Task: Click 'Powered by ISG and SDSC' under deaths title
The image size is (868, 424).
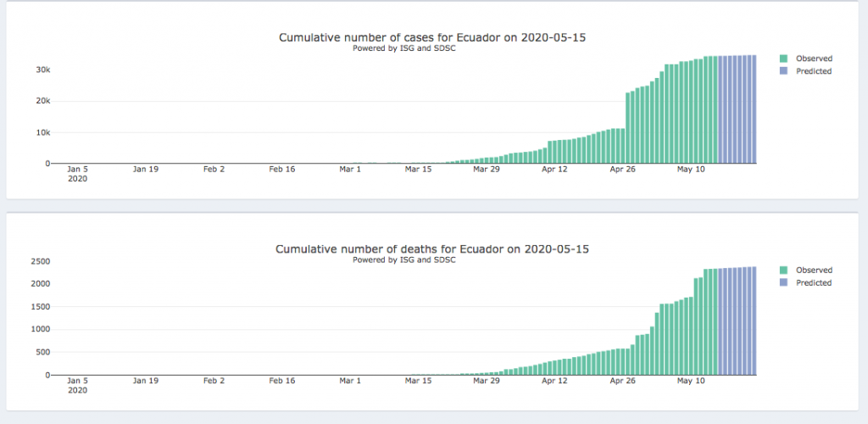Action: click(x=403, y=259)
